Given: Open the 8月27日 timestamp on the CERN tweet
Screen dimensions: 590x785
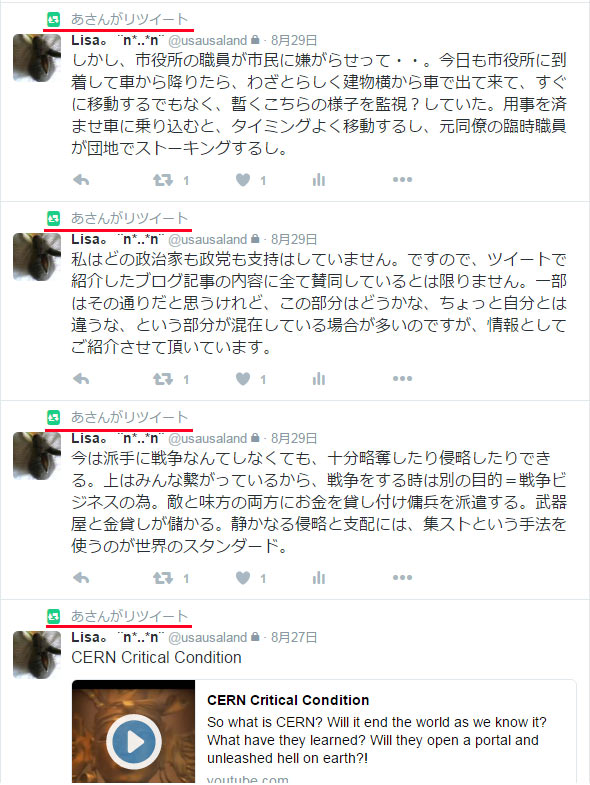Looking at the screenshot, I should [294, 637].
